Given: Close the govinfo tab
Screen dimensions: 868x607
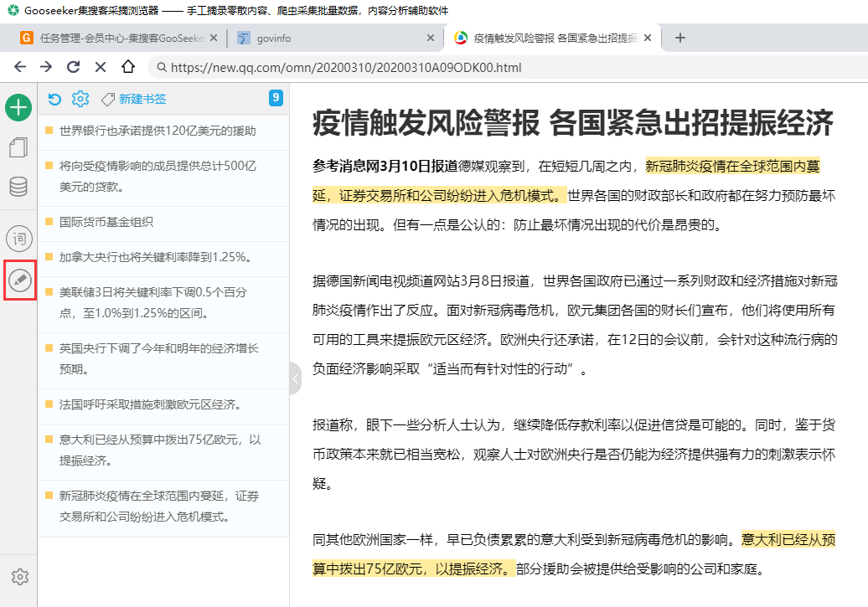Looking at the screenshot, I should click(x=431, y=39).
